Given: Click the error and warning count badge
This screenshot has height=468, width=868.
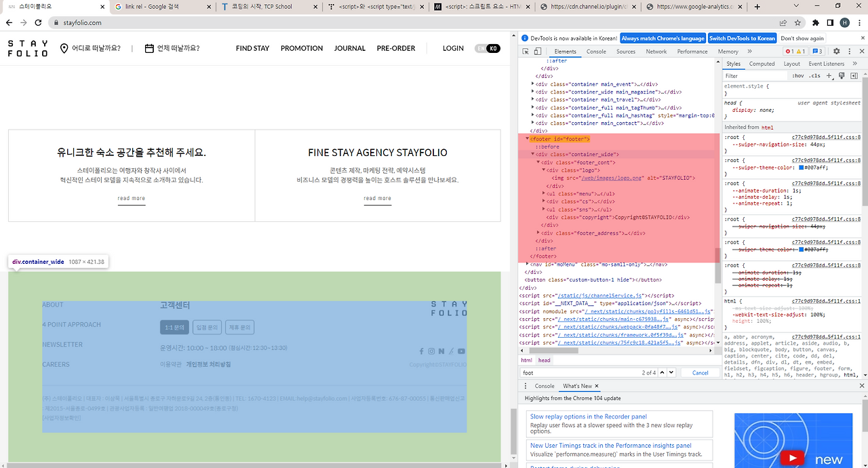Looking at the screenshot, I should pos(796,52).
